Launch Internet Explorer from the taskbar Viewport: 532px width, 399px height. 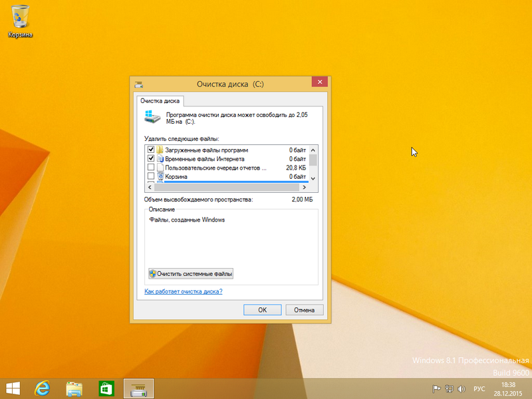pyautogui.click(x=43, y=388)
